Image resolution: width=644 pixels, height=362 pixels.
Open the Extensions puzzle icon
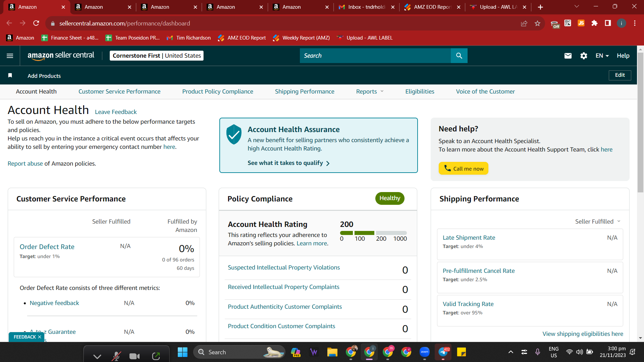click(x=594, y=23)
